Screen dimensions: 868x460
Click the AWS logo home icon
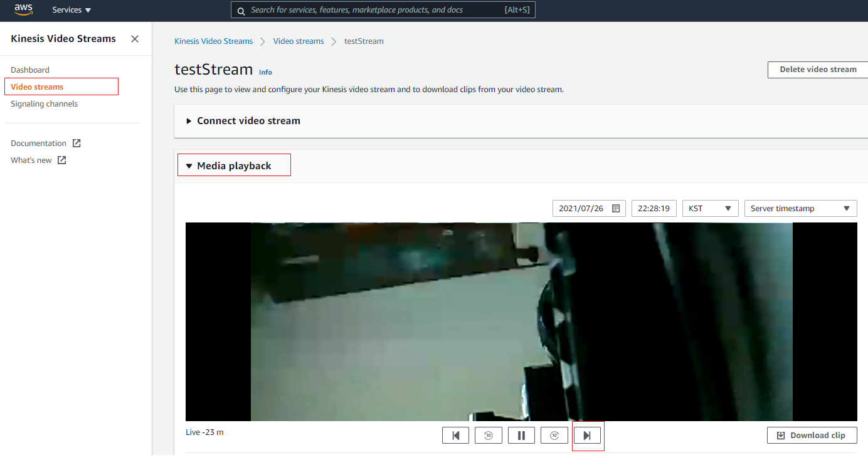[x=24, y=9]
